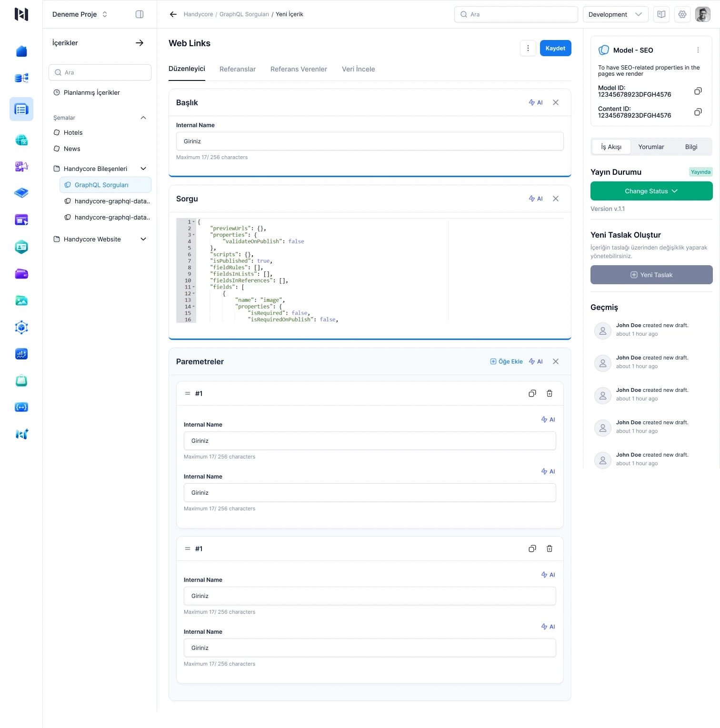Click user profile avatar in top right
Viewport: 720px width, 728px height.
[x=703, y=14]
